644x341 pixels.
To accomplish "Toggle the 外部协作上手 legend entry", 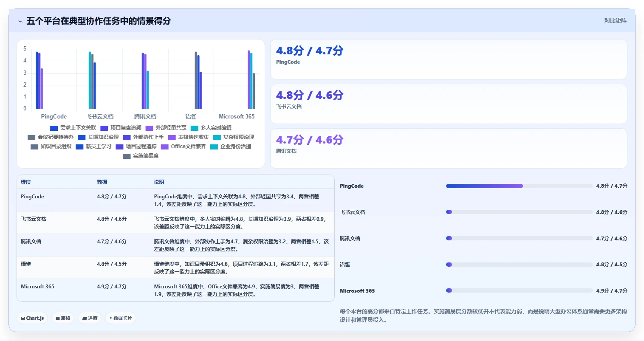I will click(x=143, y=137).
